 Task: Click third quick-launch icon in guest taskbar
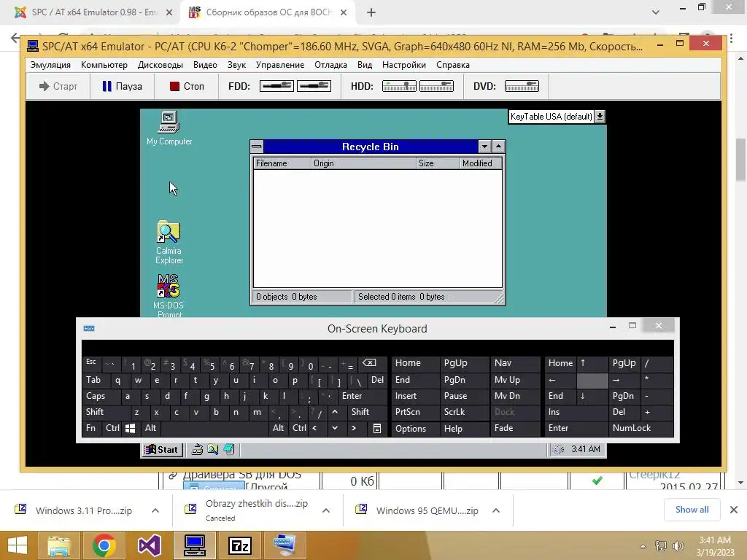pyautogui.click(x=229, y=449)
